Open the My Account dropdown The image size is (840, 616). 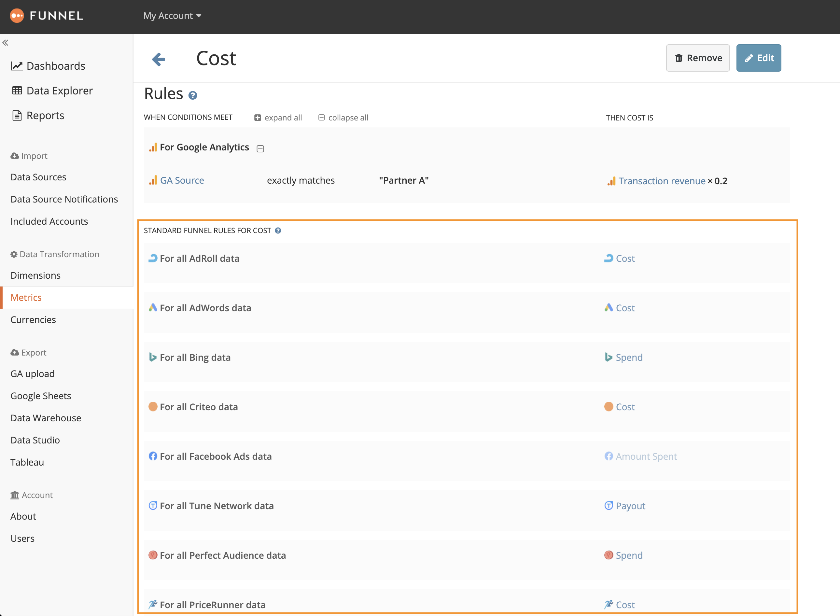[x=172, y=16]
